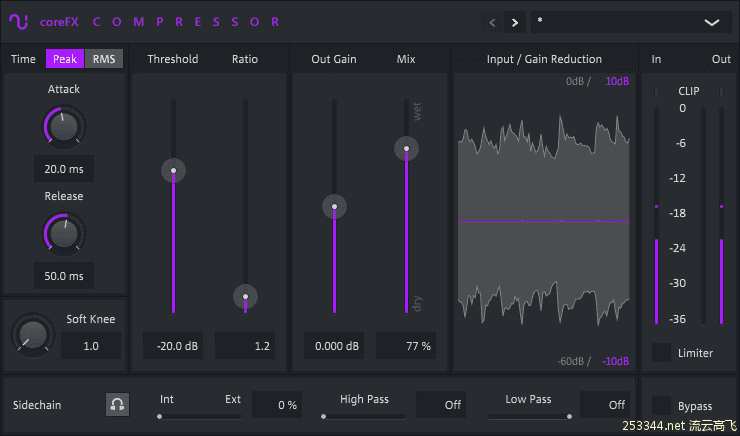Click the High Pass filter slider

pos(364,417)
